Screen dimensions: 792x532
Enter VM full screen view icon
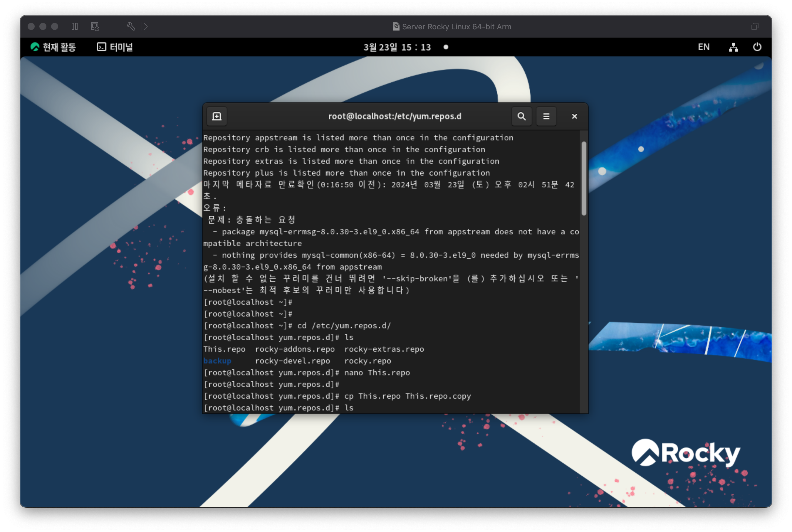[755, 26]
